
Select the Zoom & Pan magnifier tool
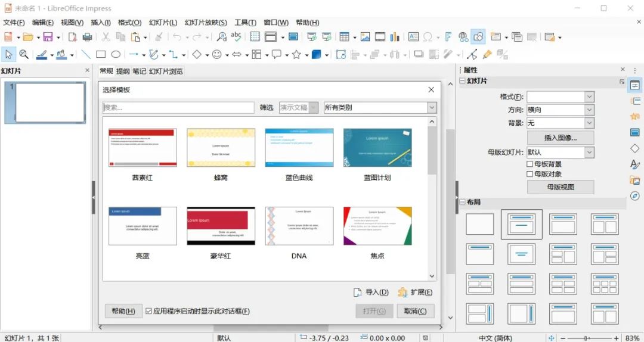[x=24, y=54]
